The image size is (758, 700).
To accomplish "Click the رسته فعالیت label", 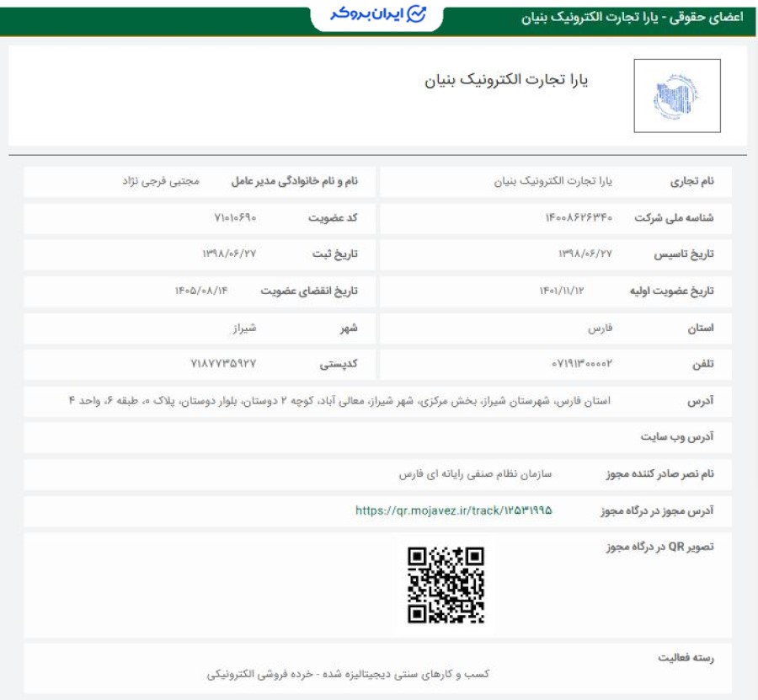I will point(686,658).
